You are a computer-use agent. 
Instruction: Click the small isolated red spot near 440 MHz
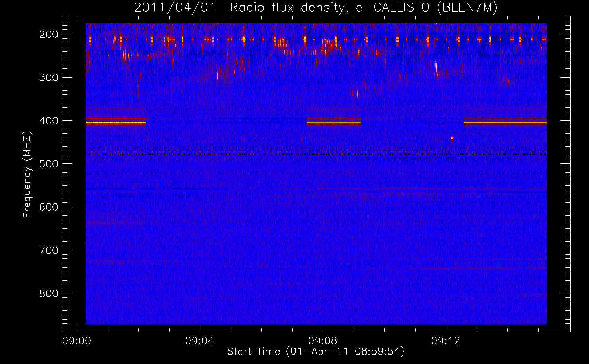click(x=452, y=138)
